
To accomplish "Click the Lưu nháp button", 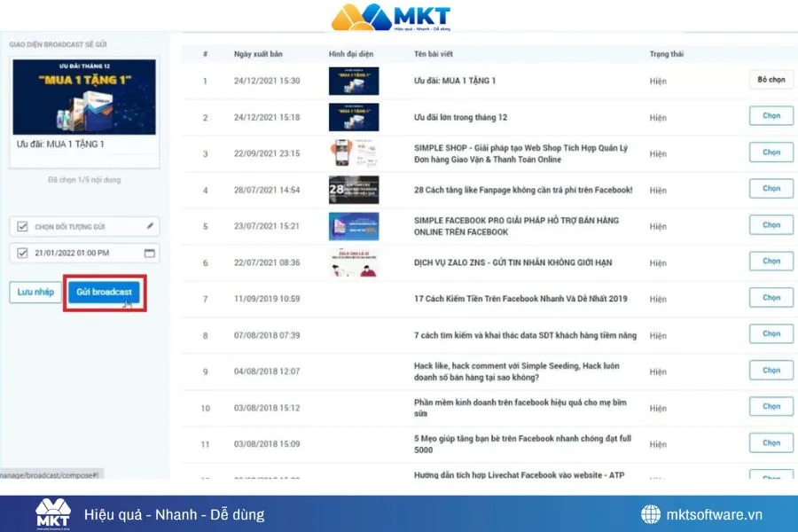I will pos(35,293).
